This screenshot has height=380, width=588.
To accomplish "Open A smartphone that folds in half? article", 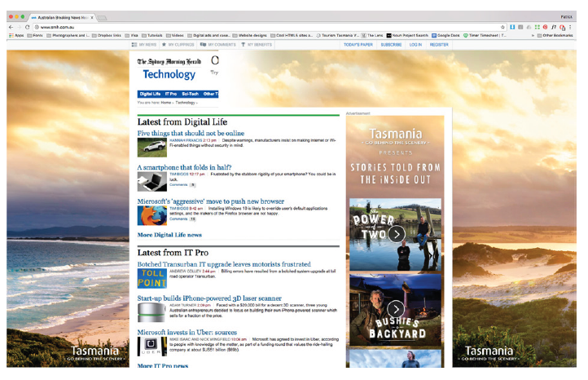I will (x=184, y=167).
